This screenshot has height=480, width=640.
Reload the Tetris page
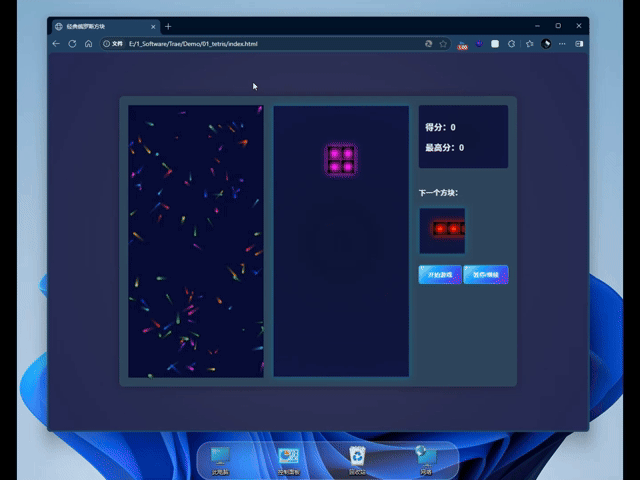72,44
